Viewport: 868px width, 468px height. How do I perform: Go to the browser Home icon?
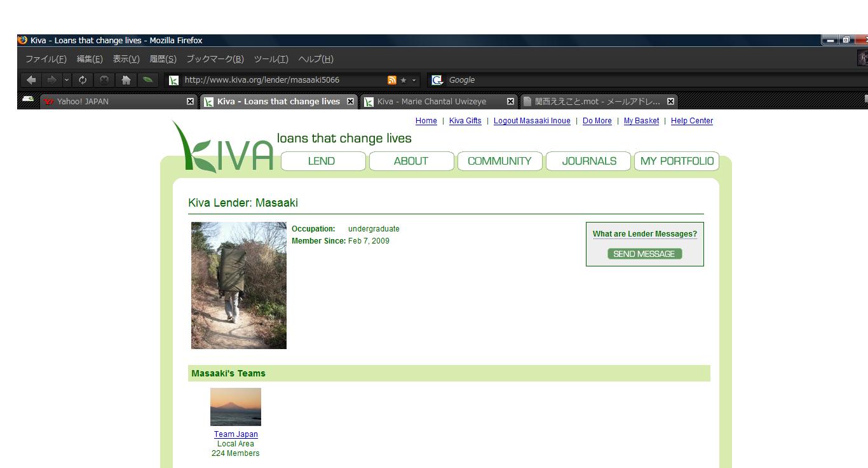tap(126, 80)
